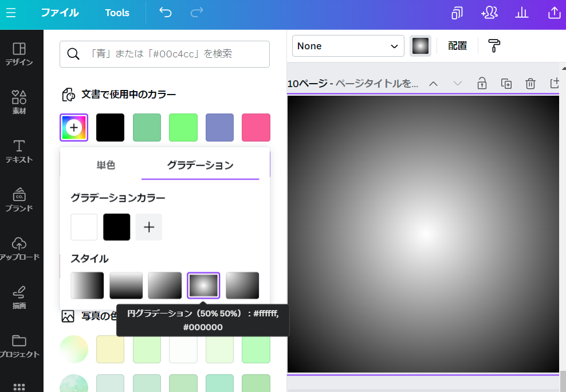Click the copy style paint roller icon
This screenshot has width=566, height=392.
[494, 46]
